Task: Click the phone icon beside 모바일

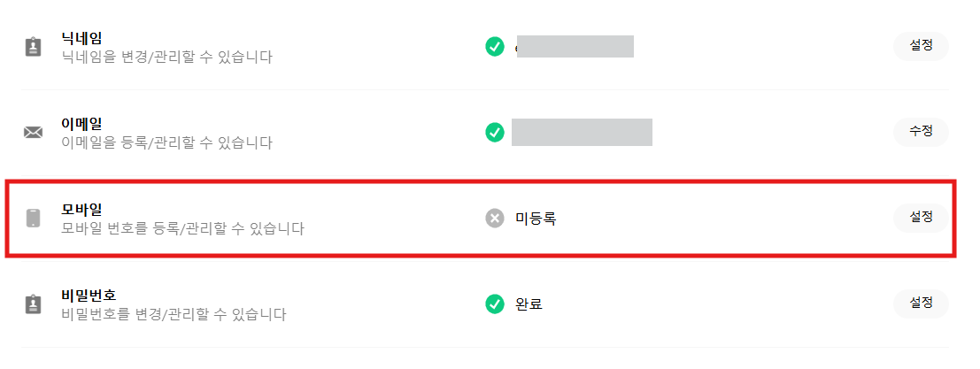Action: 33,219
